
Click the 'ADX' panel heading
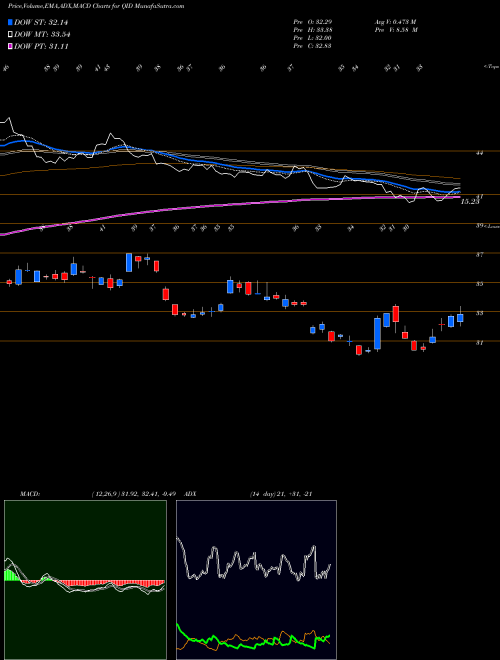[x=191, y=494]
